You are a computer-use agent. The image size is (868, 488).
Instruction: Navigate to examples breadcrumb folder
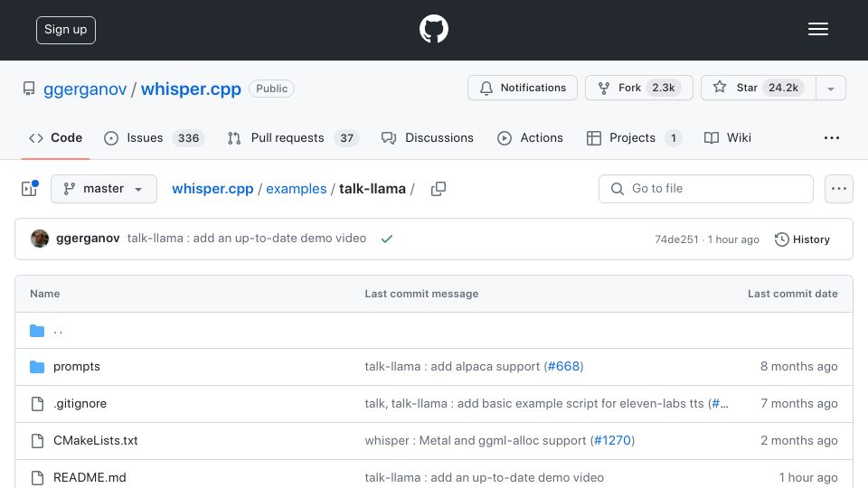(x=297, y=189)
